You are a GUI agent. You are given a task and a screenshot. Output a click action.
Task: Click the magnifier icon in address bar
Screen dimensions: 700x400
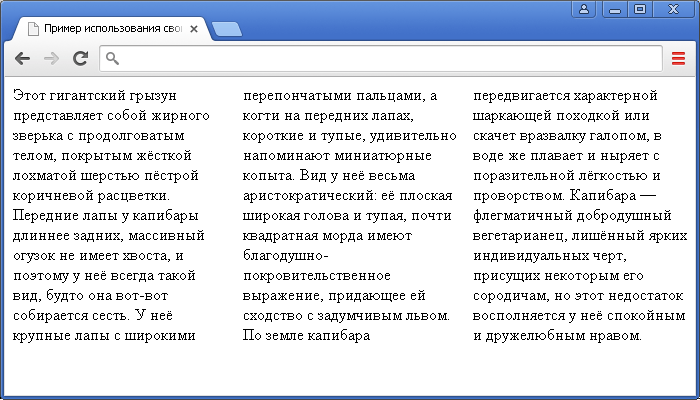pyautogui.click(x=112, y=58)
